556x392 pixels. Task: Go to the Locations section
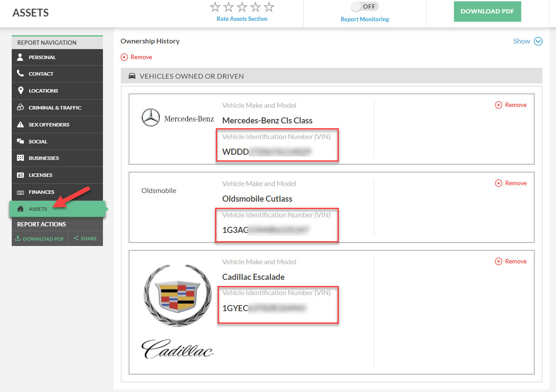coord(57,91)
